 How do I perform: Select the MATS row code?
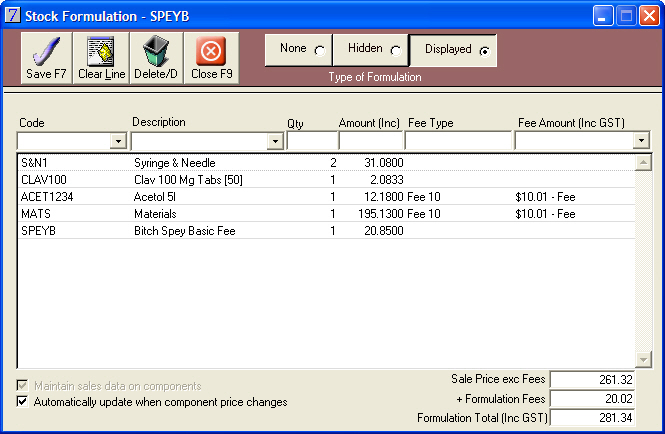(x=36, y=214)
